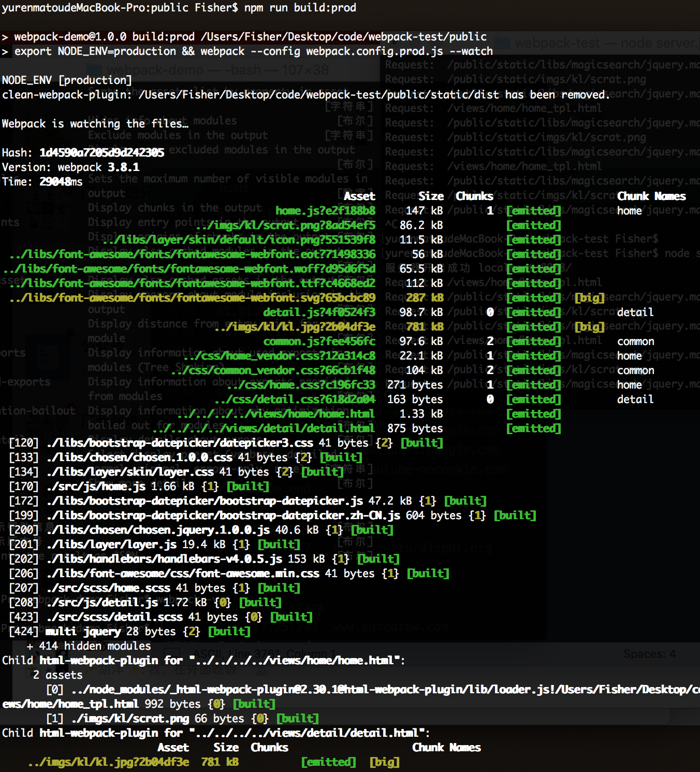Click module [170] ./src/js/home.js
Screen dimensions: 700x772
pos(139,487)
